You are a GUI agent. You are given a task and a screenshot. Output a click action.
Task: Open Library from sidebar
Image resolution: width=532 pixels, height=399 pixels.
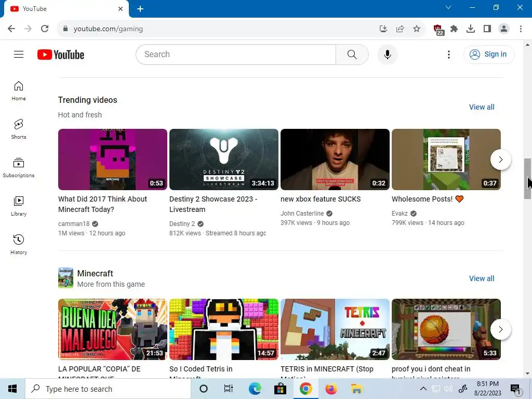(x=19, y=206)
